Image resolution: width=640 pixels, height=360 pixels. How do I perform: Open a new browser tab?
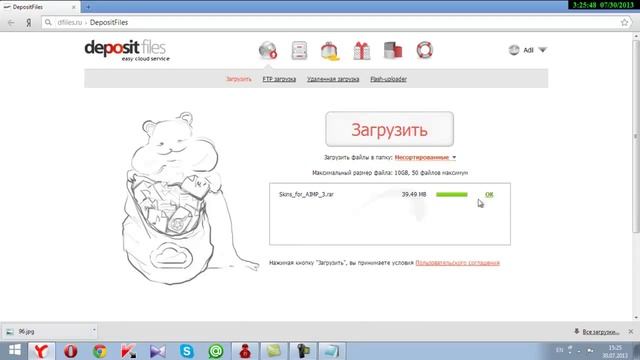click(88, 7)
